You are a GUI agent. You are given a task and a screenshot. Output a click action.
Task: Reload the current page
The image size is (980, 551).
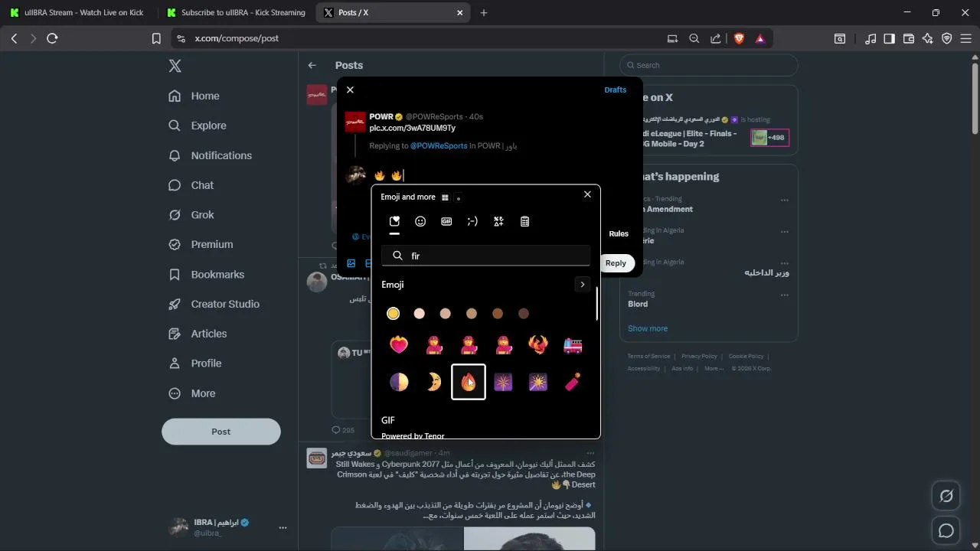52,38
